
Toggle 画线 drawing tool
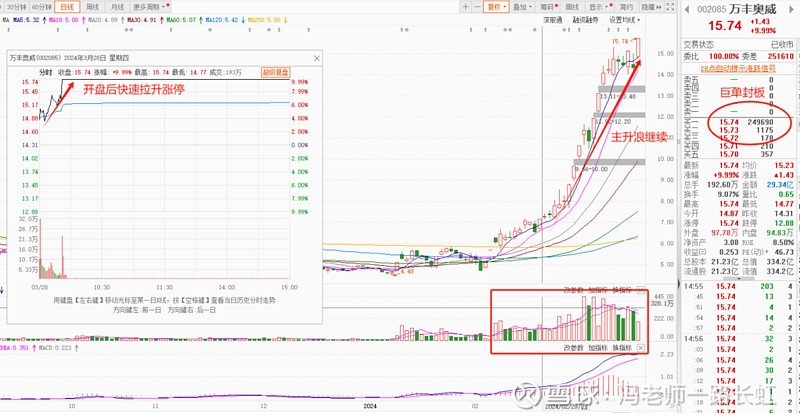(572, 7)
